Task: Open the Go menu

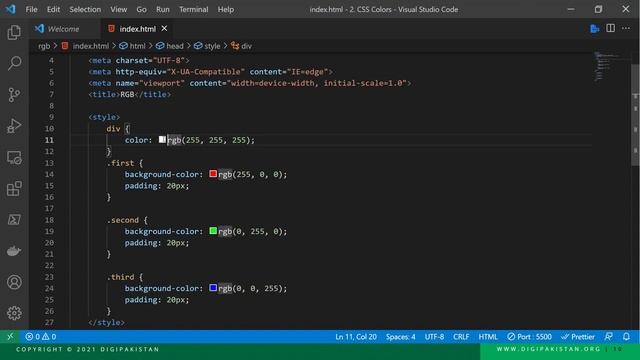Action: [141, 9]
